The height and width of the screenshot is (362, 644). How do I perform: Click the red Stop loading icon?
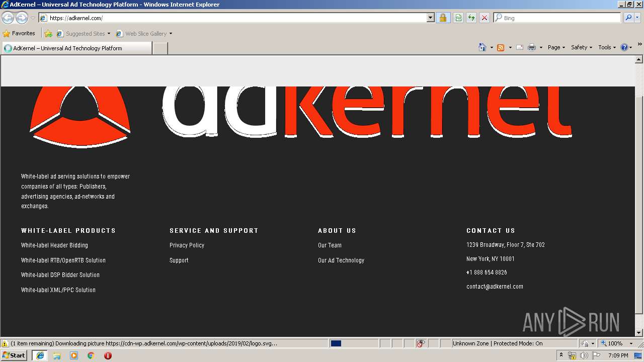[484, 18]
